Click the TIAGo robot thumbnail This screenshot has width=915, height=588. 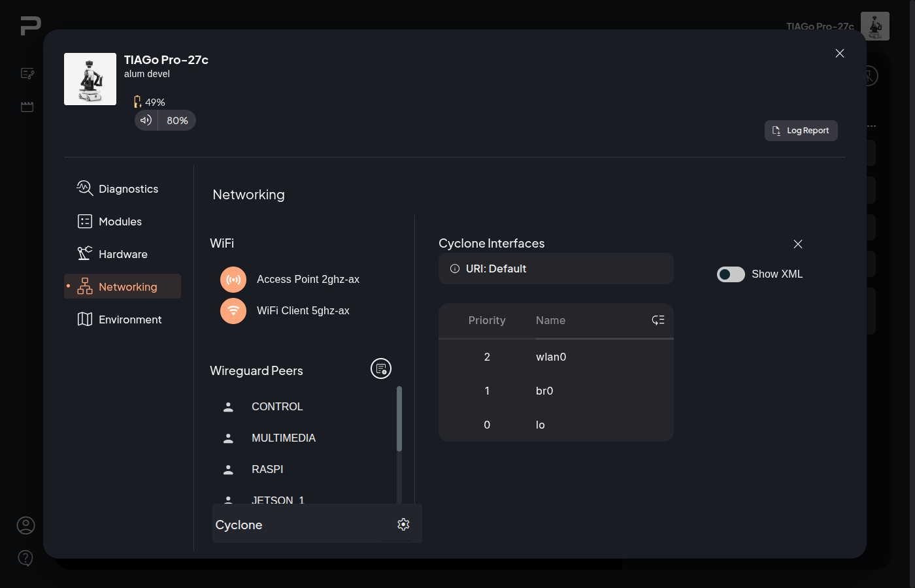pyautogui.click(x=90, y=79)
